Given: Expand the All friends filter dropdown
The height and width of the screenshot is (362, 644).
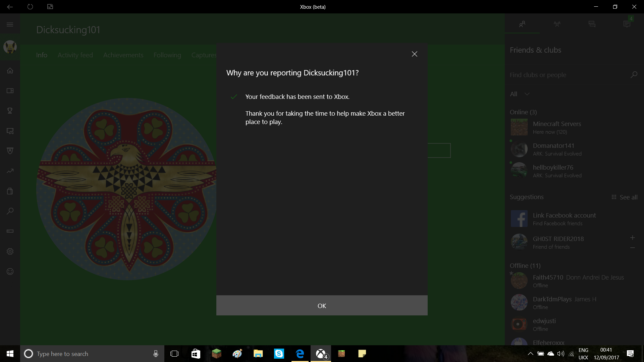Looking at the screenshot, I should (x=520, y=94).
